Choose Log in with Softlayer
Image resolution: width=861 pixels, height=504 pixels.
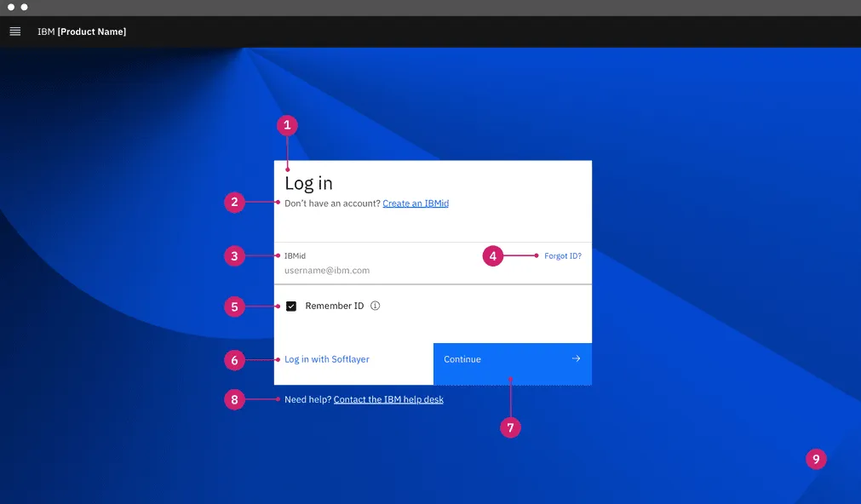tap(327, 359)
